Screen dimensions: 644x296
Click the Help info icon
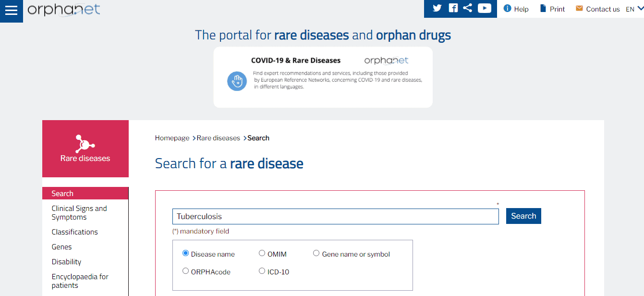507,8
